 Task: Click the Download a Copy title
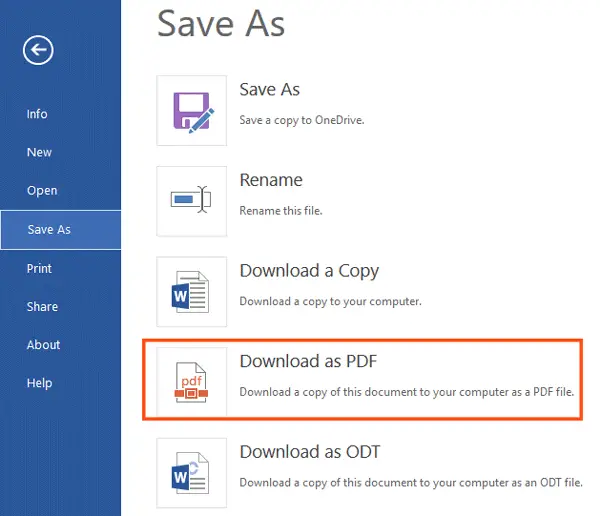(309, 271)
